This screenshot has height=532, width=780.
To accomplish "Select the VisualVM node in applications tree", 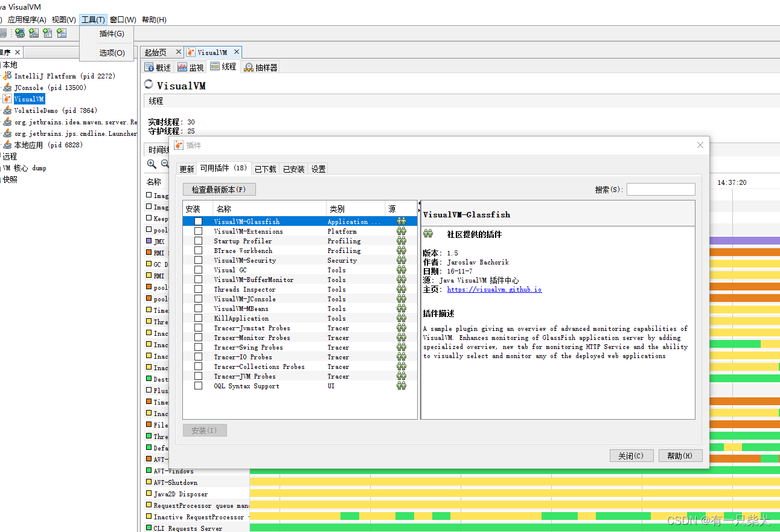I will tap(29, 99).
